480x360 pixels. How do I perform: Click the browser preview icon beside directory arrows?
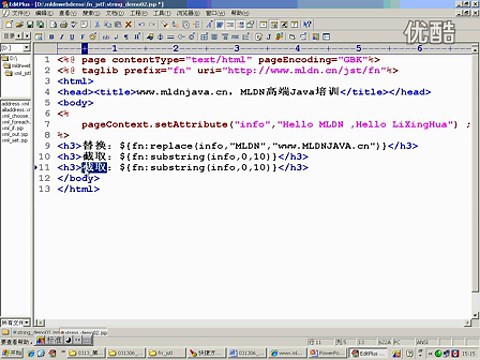(39, 37)
